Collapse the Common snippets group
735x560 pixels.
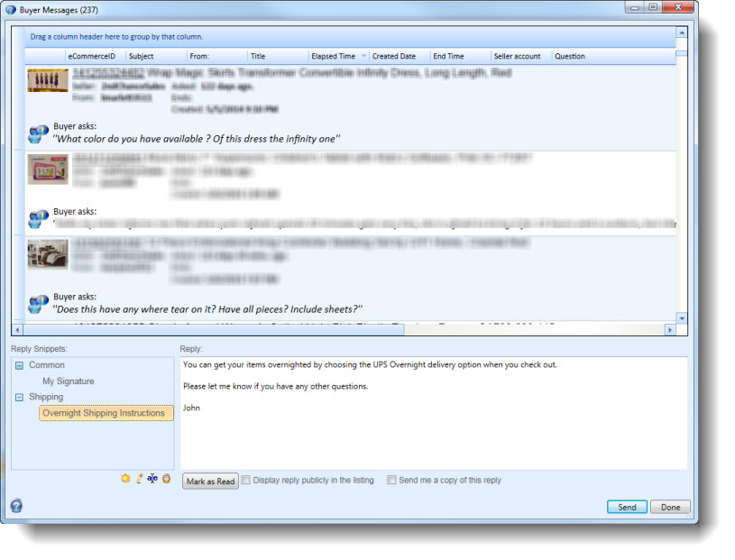tap(19, 365)
